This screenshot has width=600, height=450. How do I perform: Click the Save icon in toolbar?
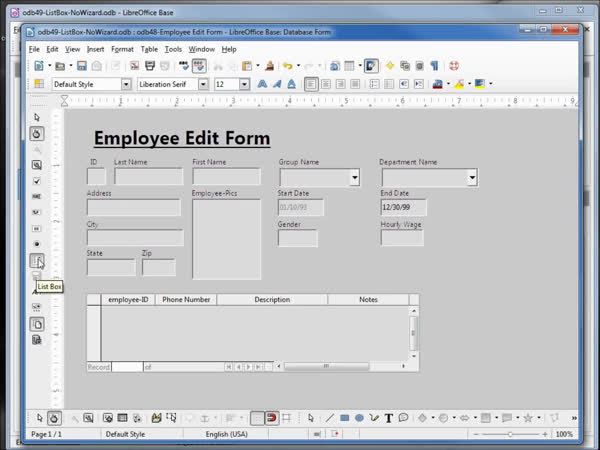tap(82, 66)
